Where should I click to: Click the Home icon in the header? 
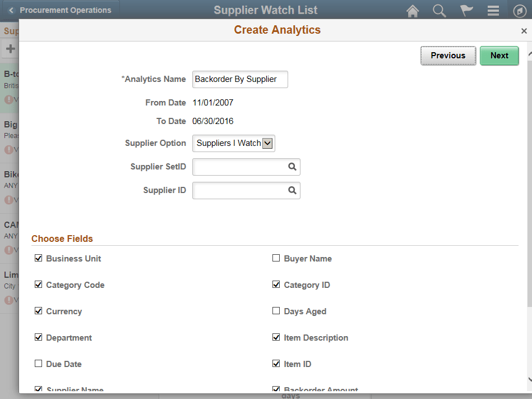pyautogui.click(x=413, y=11)
